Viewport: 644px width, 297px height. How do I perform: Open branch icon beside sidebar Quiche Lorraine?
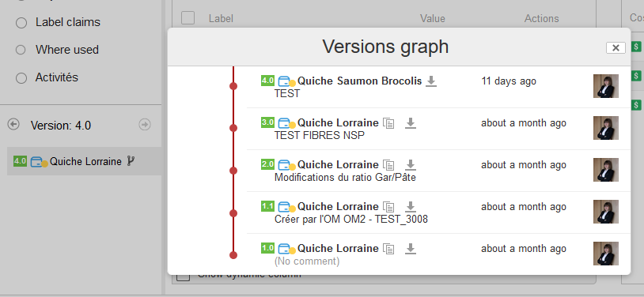tap(131, 161)
